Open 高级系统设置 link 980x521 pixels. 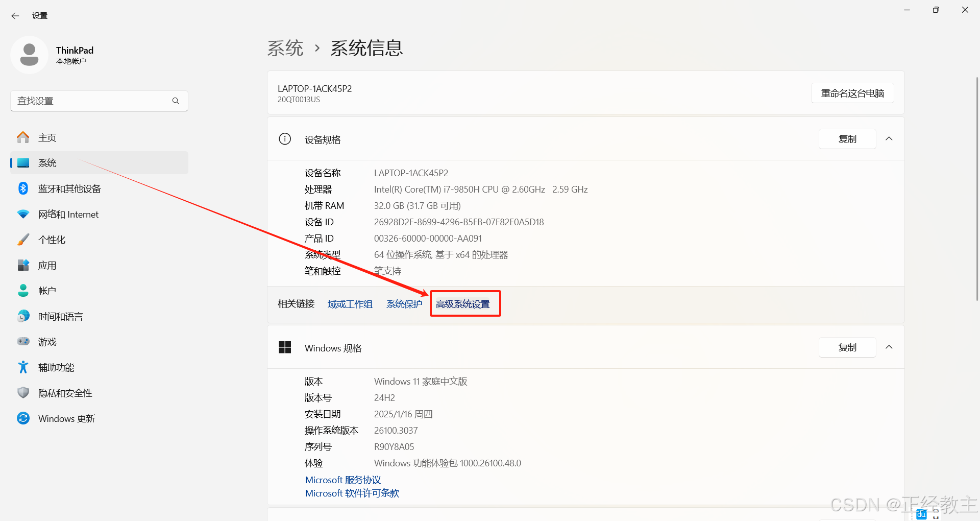[x=463, y=304]
